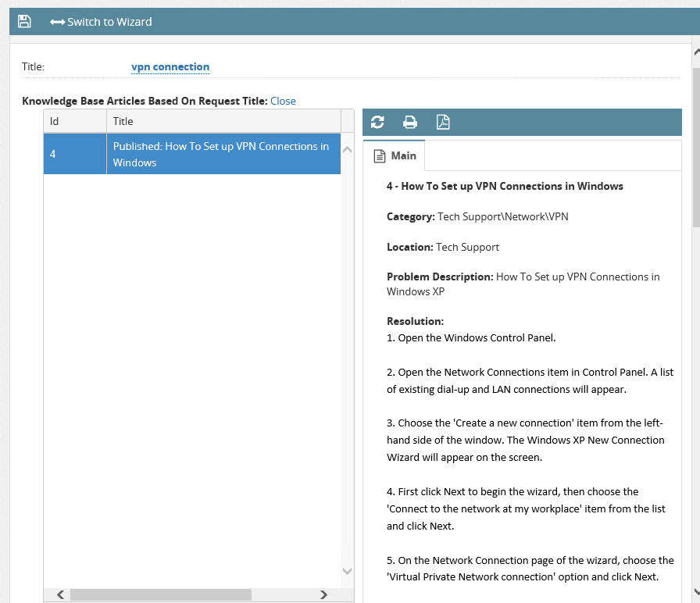Click Id cell 4 in the article list
This screenshot has height=603, width=700.
coord(74,154)
